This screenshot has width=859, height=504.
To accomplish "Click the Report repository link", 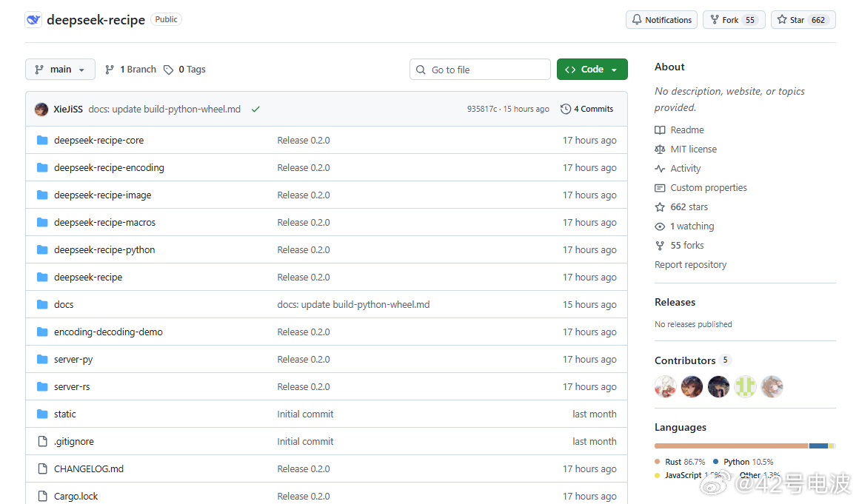I will coord(690,265).
